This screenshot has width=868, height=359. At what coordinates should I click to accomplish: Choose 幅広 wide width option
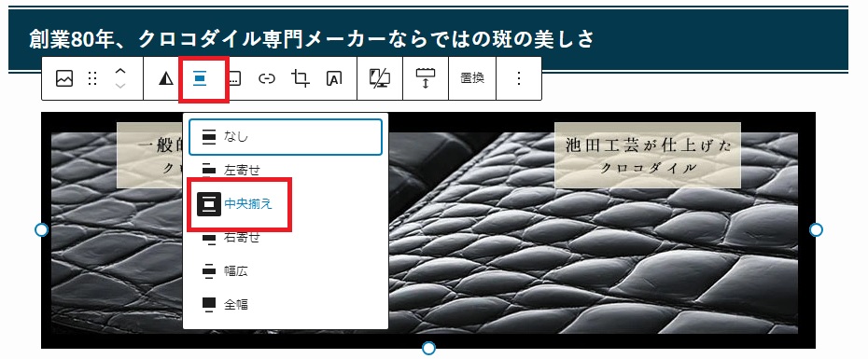click(286, 271)
